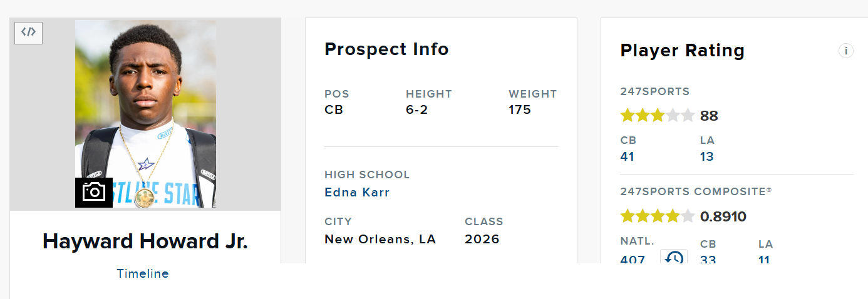
Task: Open the Composite CB rank 33
Action: point(708,259)
